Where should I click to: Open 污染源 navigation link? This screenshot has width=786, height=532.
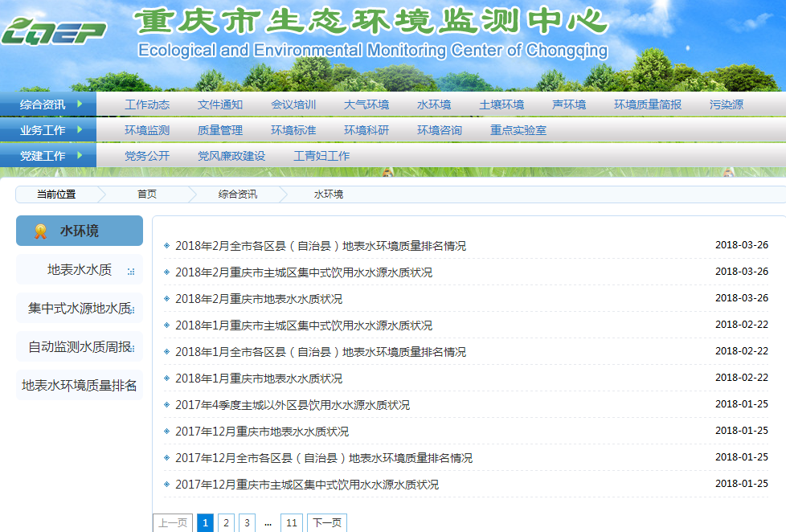pos(727,104)
